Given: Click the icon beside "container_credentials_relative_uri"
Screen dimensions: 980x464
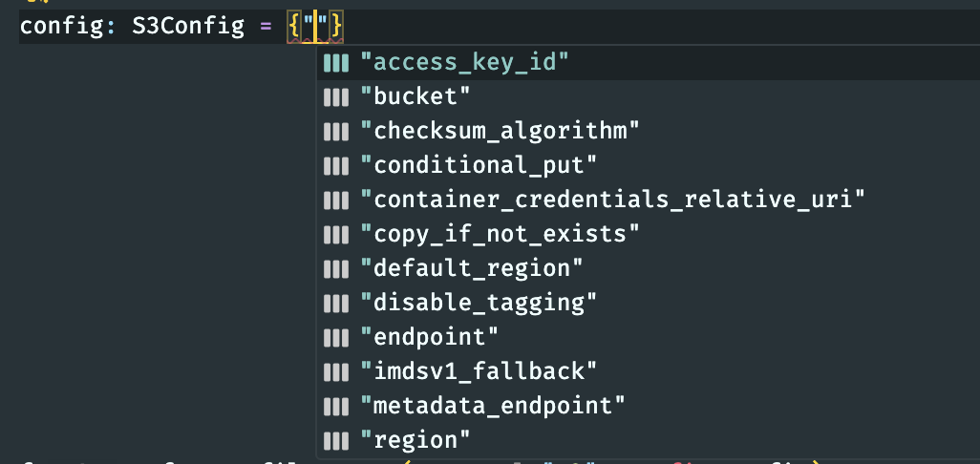Looking at the screenshot, I should (x=334, y=199).
